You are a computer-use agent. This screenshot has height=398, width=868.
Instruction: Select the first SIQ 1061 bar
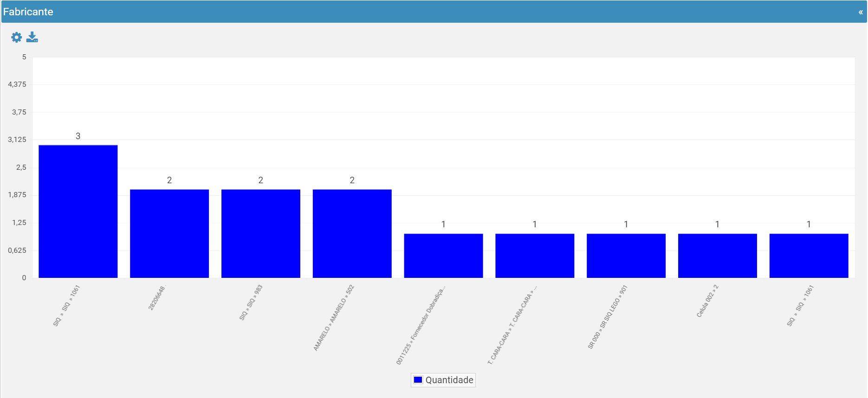click(x=78, y=212)
